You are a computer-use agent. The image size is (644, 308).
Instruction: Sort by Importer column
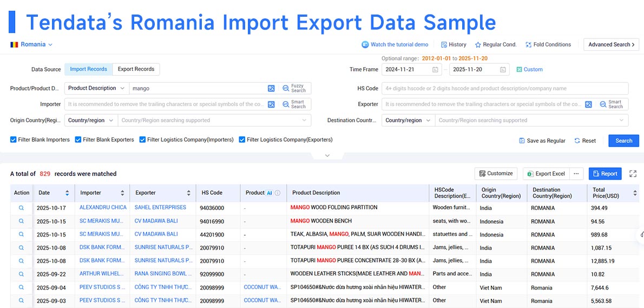(x=122, y=193)
